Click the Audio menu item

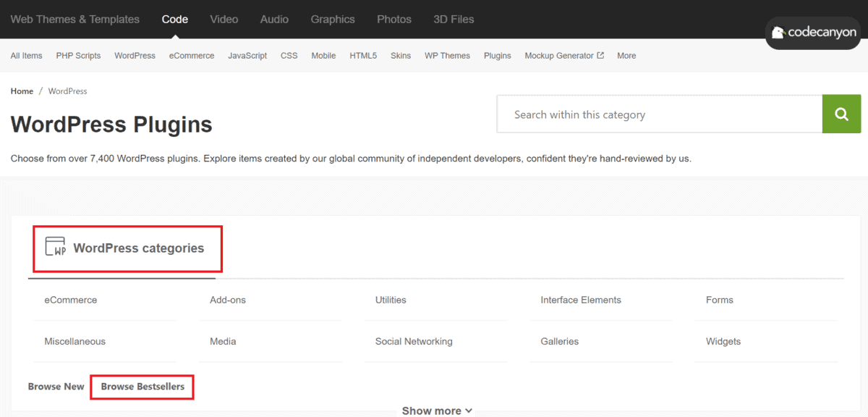273,20
